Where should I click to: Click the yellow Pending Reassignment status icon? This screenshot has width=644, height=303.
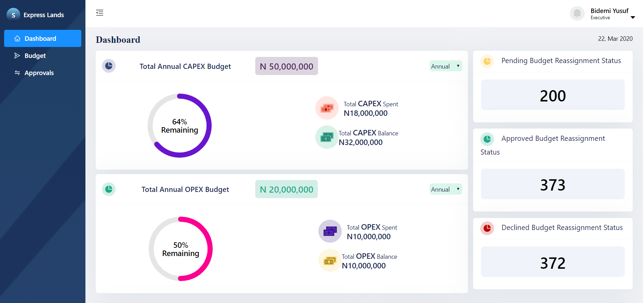coord(487,61)
